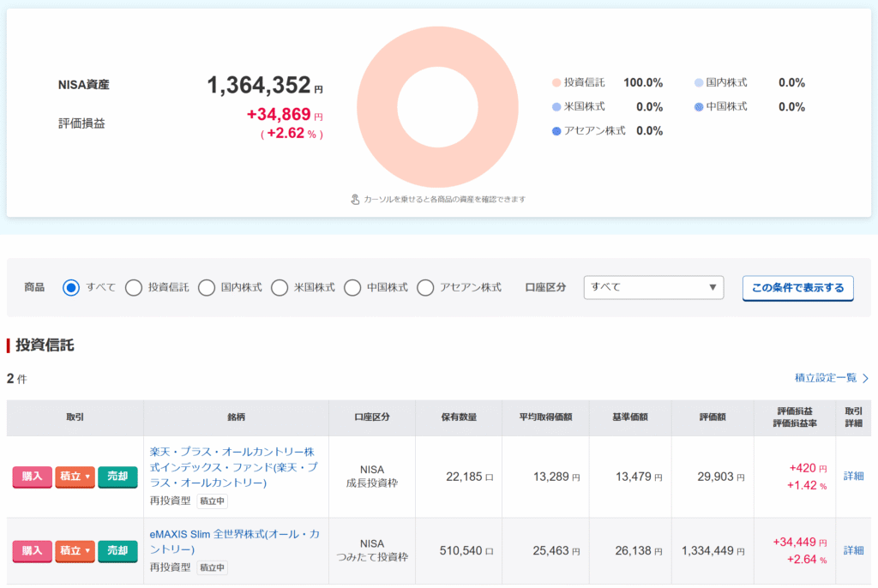
Task: Select the アセアン株式 radio button
Action: pos(425,287)
